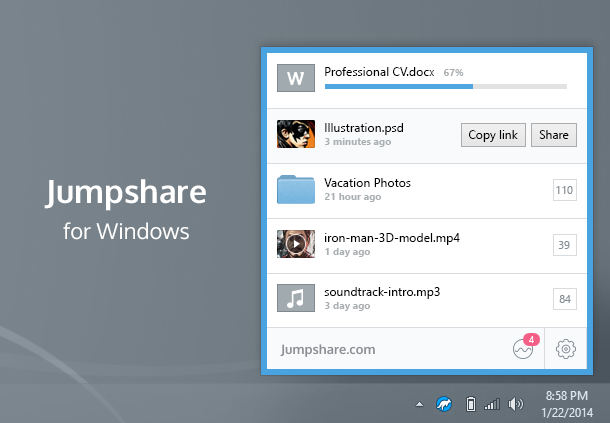
Task: Click the Word document icon for Professional CV
Action: pyautogui.click(x=295, y=79)
